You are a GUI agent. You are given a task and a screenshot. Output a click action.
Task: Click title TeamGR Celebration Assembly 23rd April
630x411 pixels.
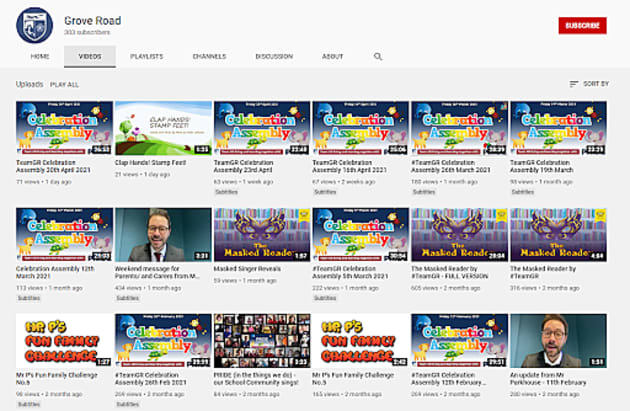[x=243, y=166]
